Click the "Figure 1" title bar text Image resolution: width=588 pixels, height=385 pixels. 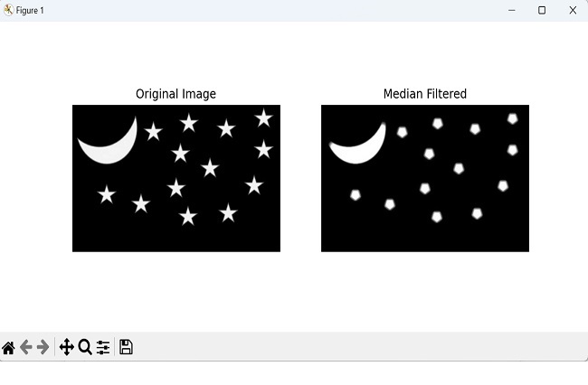click(30, 10)
